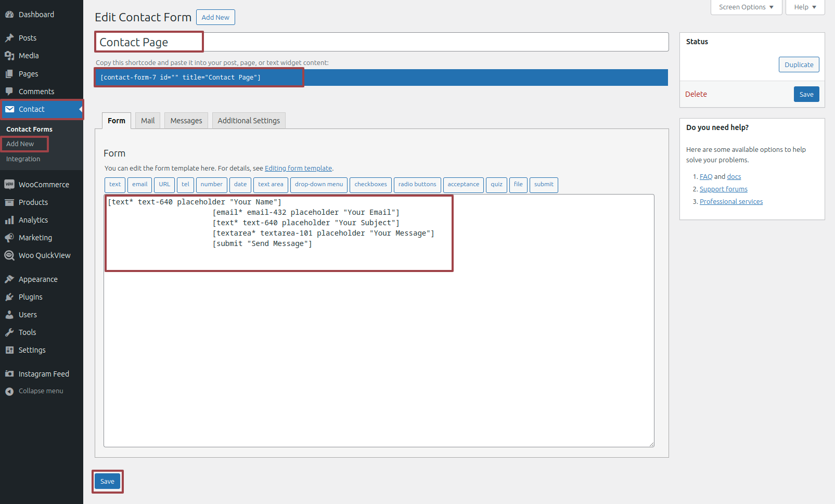Click the Duplicate button in Status box

[x=799, y=64]
